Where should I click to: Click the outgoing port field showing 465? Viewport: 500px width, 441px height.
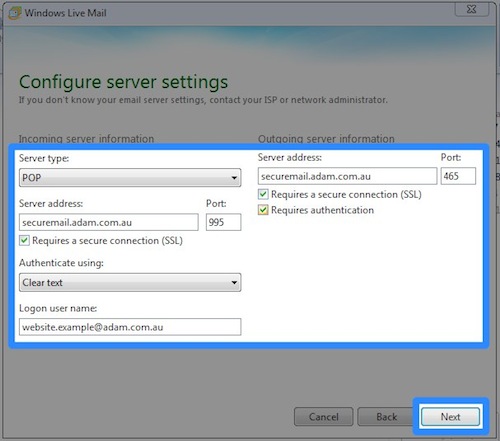(458, 176)
